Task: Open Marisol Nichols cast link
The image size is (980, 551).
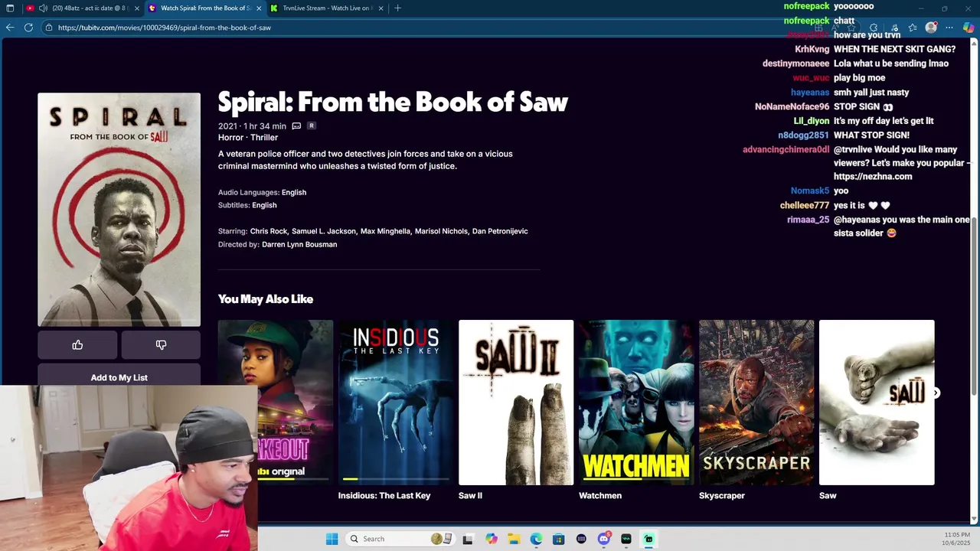Action: [441, 231]
